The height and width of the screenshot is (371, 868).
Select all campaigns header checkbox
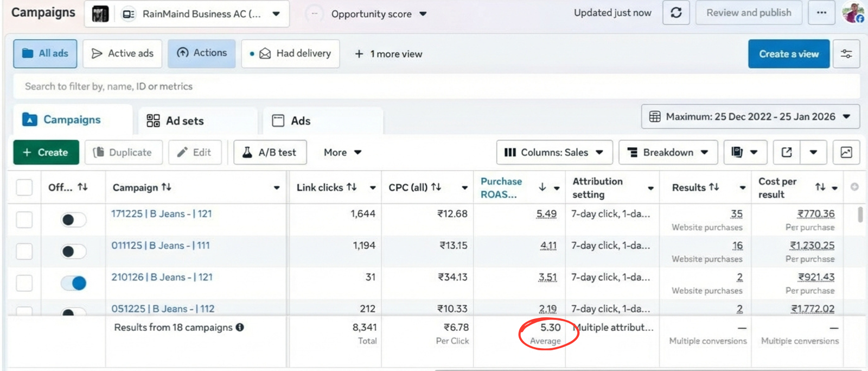pos(24,187)
